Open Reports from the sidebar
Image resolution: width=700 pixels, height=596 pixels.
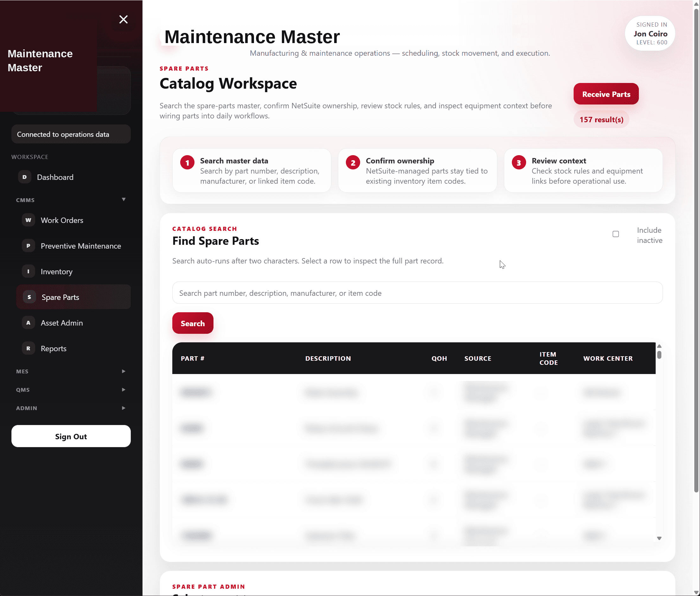click(73, 349)
